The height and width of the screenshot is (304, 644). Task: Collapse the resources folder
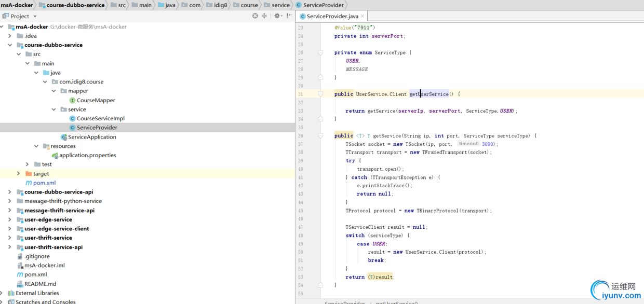(x=36, y=146)
